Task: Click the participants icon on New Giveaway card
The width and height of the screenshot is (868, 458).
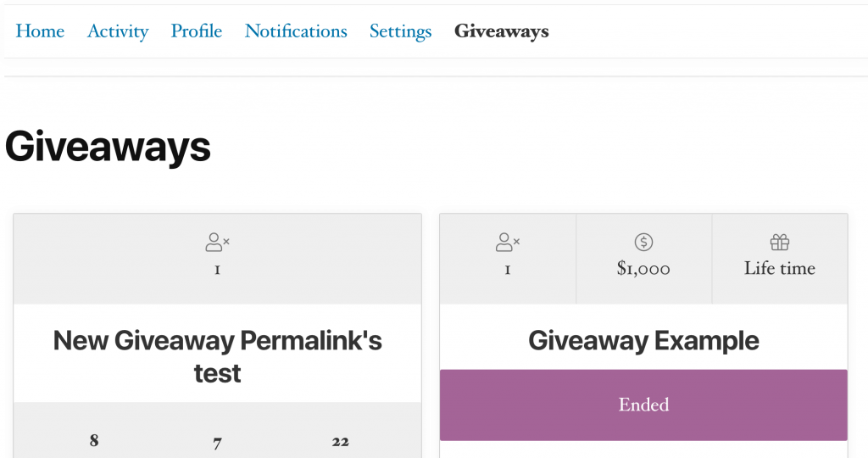Action: click(218, 242)
